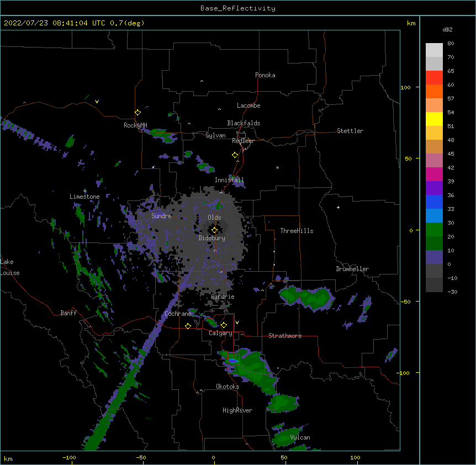Click the yellow v marker north of RockyMH

click(97, 102)
